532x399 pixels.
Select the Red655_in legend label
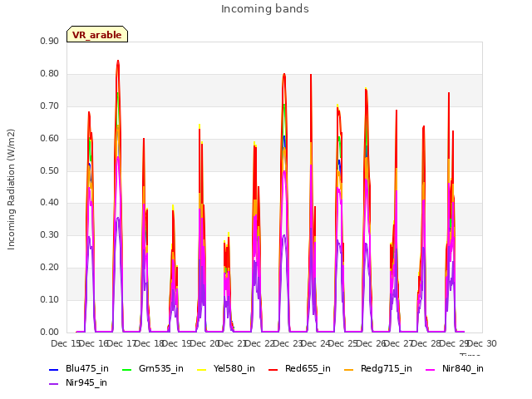pyautogui.click(x=308, y=368)
